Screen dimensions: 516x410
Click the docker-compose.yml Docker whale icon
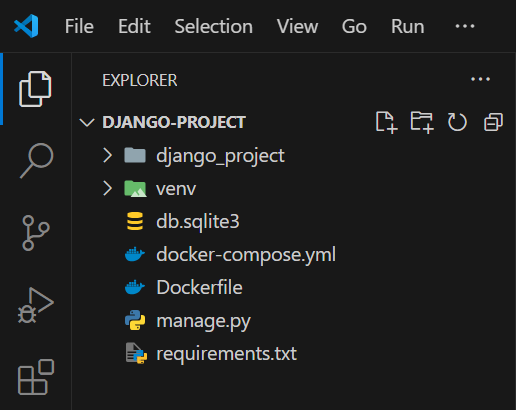135,254
